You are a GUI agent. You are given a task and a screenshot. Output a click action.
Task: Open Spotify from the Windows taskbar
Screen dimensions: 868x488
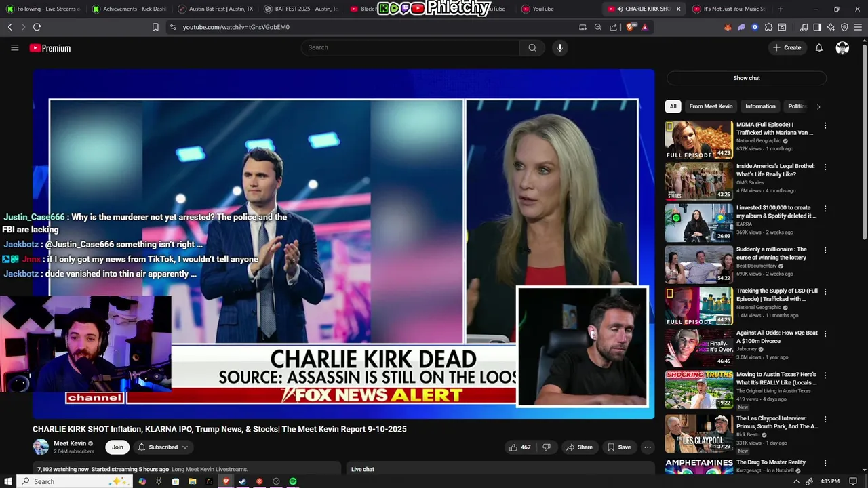click(x=293, y=481)
